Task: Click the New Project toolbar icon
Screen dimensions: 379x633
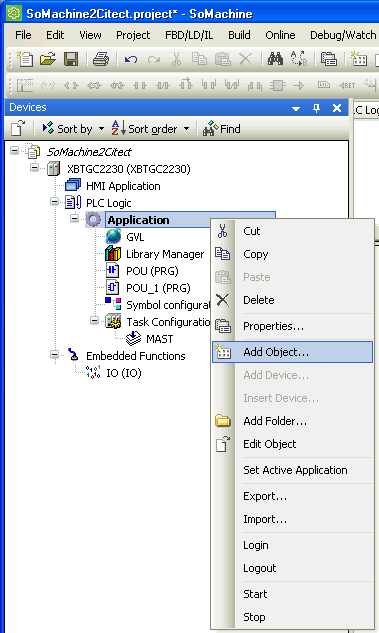Action: [25, 59]
